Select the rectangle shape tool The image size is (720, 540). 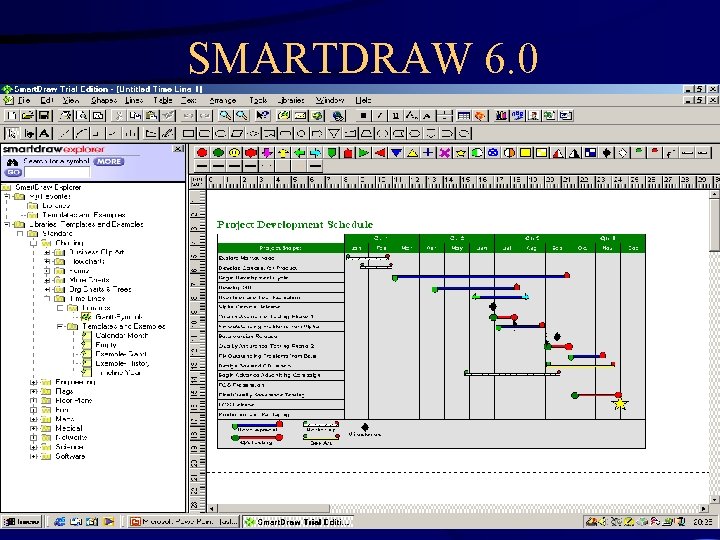pos(188,134)
